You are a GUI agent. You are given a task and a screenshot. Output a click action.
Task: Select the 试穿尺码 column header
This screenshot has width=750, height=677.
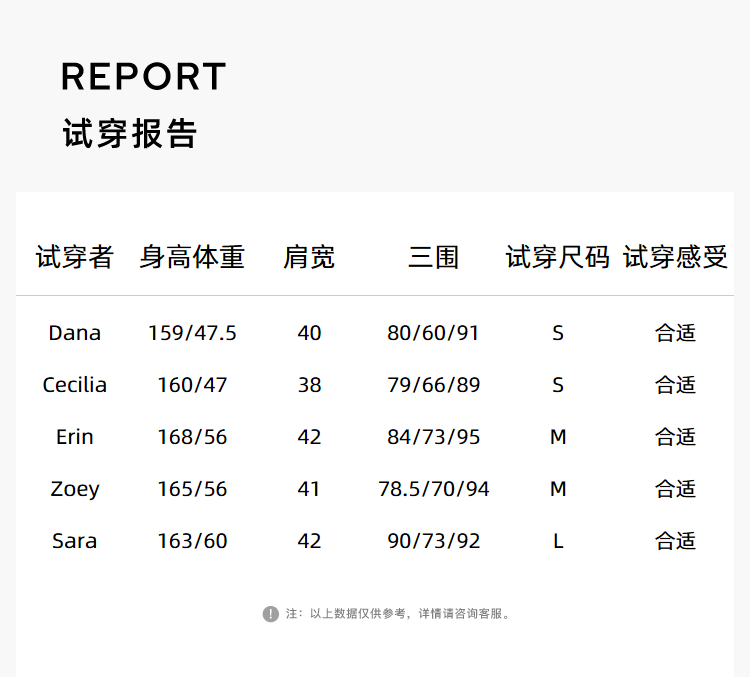[558, 258]
